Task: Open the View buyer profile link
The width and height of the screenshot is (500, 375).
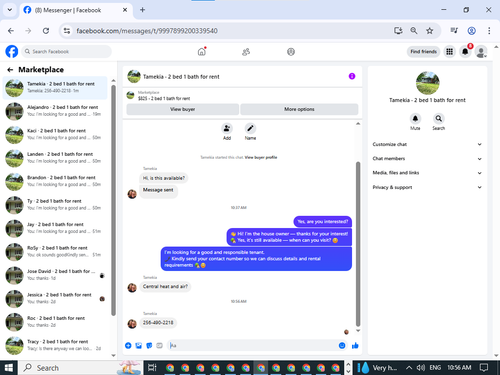Action: coord(261,157)
